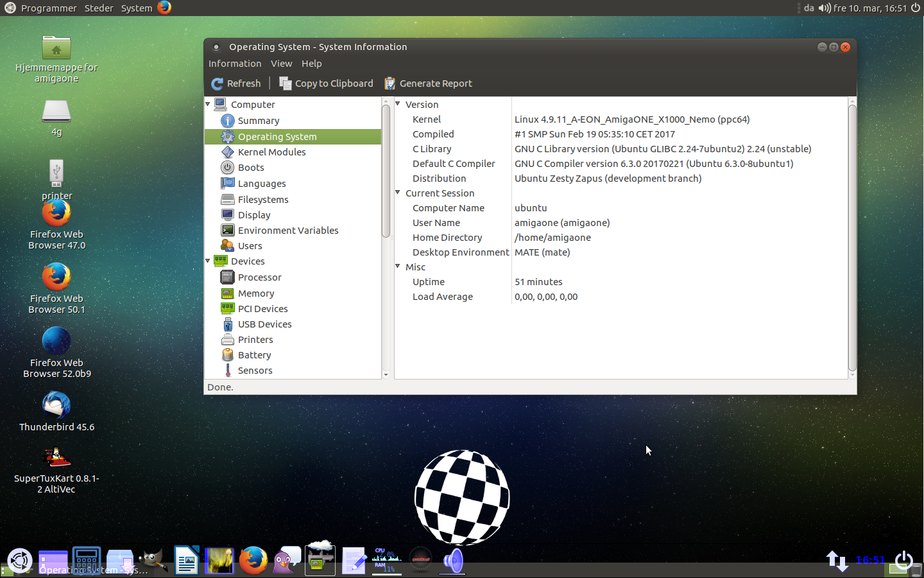924x578 pixels.
Task: Open the volume control in top panel
Action: tap(824, 8)
